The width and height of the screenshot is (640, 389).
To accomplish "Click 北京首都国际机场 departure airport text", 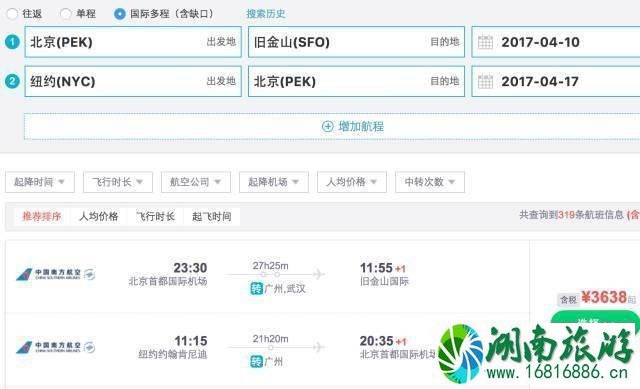I will (x=168, y=281).
